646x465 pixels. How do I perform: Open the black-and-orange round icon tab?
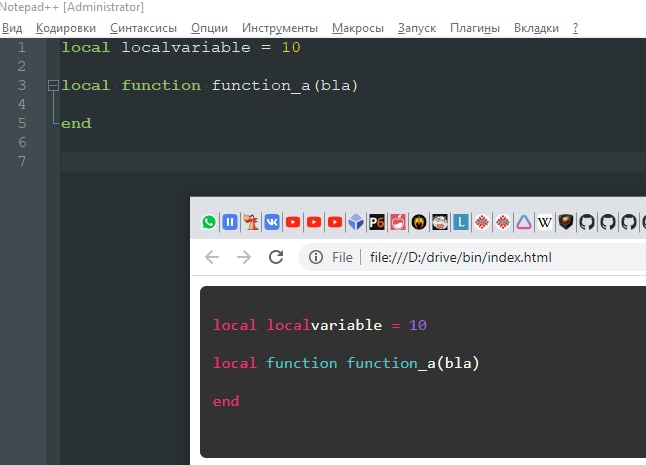tap(419, 222)
